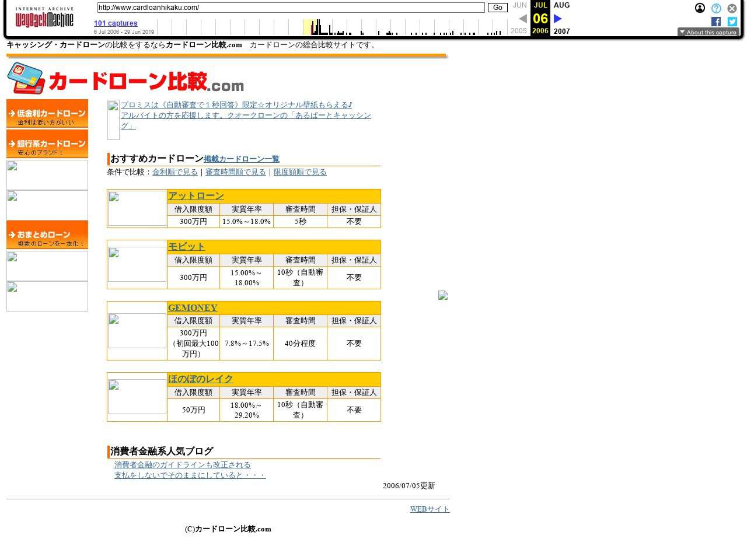This screenshot has height=560, width=747.
Task: Share capture on Twitter icon
Action: tap(732, 22)
